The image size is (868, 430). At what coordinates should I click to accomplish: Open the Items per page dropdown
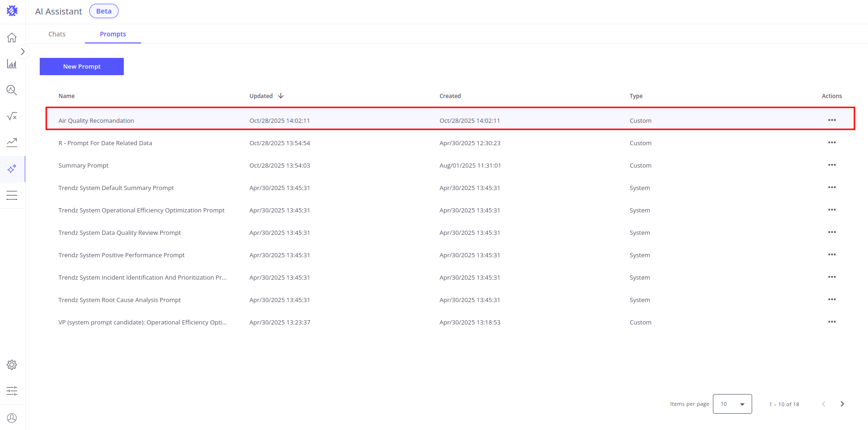(732, 404)
